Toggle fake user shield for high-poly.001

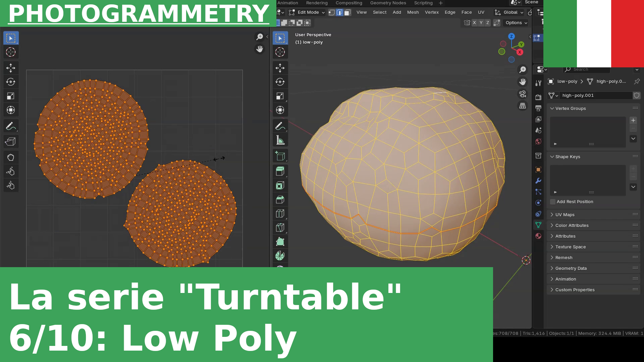click(637, 96)
